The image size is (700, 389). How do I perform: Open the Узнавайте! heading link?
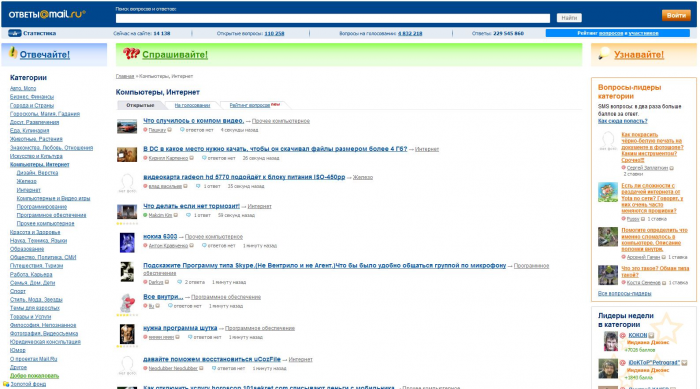[x=639, y=54]
